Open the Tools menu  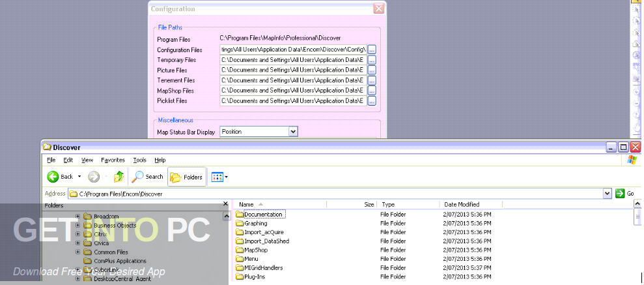[x=139, y=160]
